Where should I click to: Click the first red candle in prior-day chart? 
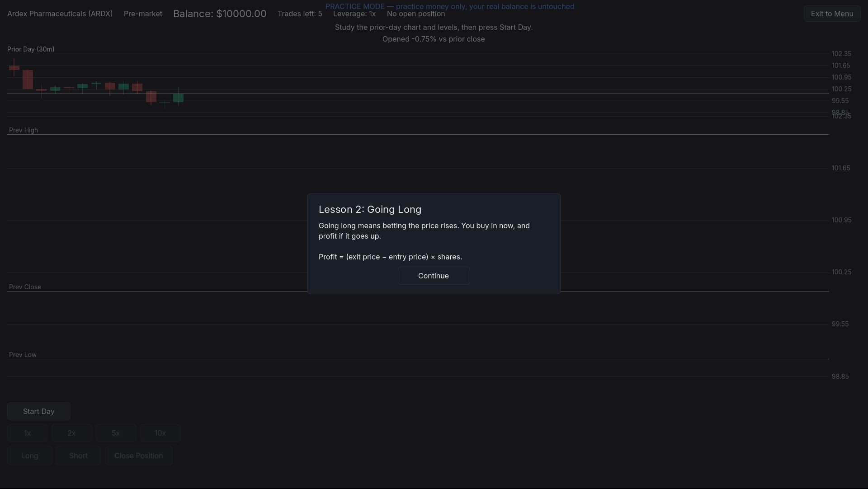click(14, 68)
